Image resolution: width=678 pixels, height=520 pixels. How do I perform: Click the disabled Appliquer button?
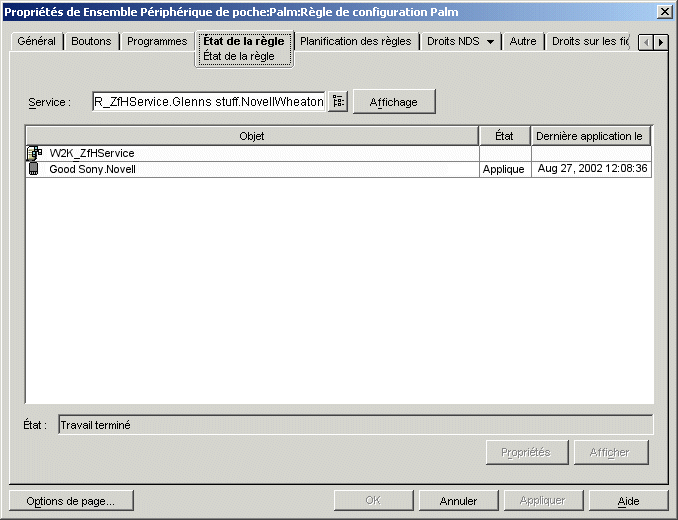pyautogui.click(x=543, y=501)
